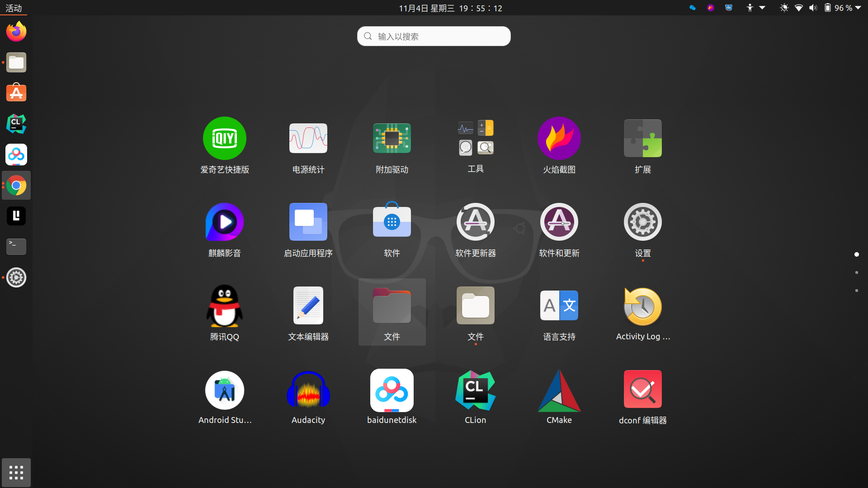Screen dimensions: 868x488
Task: Open the highlighted red 文件 folder app
Action: coord(392,313)
